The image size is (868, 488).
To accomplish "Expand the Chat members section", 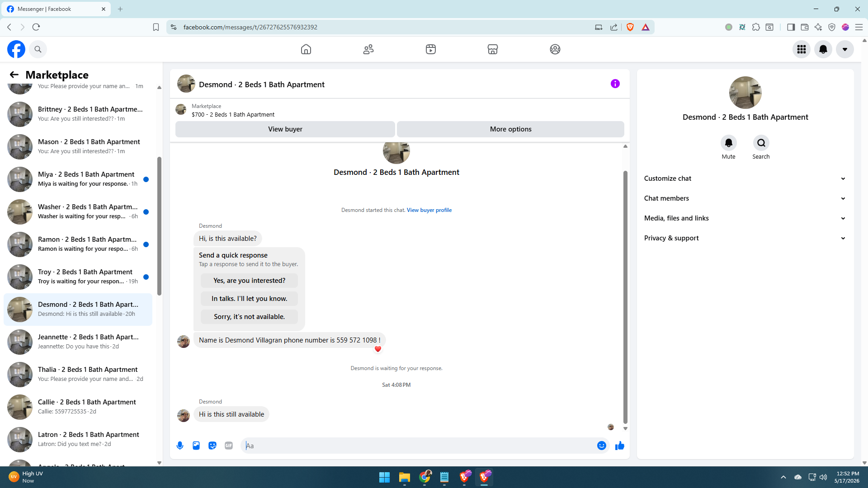I will 745,198.
